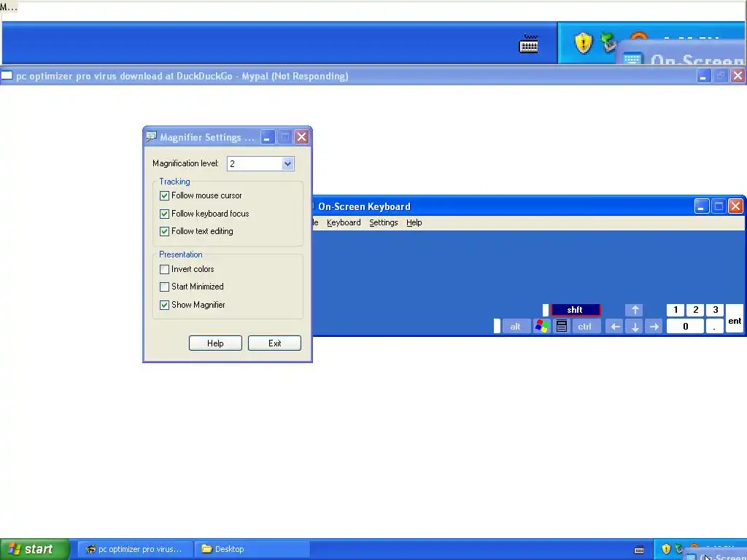Check the Start Minimized option
The width and height of the screenshot is (747, 560).
pyautogui.click(x=164, y=287)
